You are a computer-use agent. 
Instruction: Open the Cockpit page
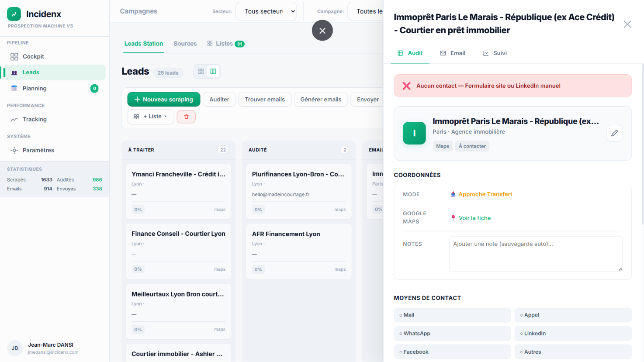(55, 56)
